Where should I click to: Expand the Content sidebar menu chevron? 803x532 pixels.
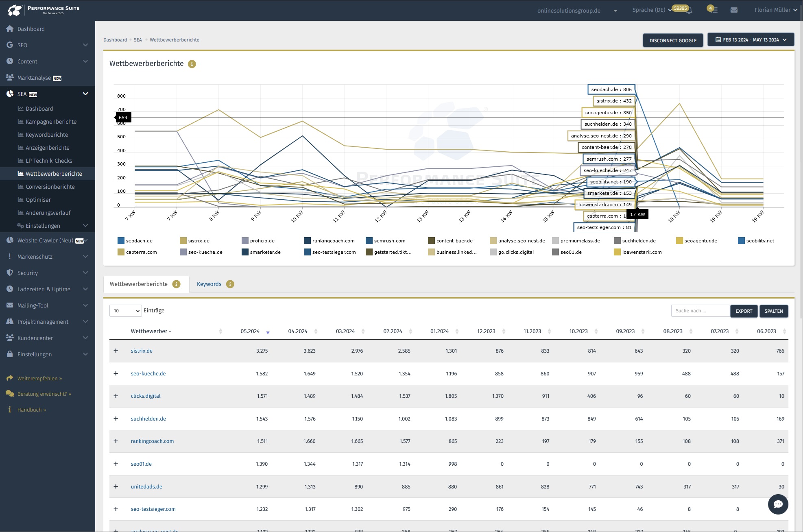(85, 61)
